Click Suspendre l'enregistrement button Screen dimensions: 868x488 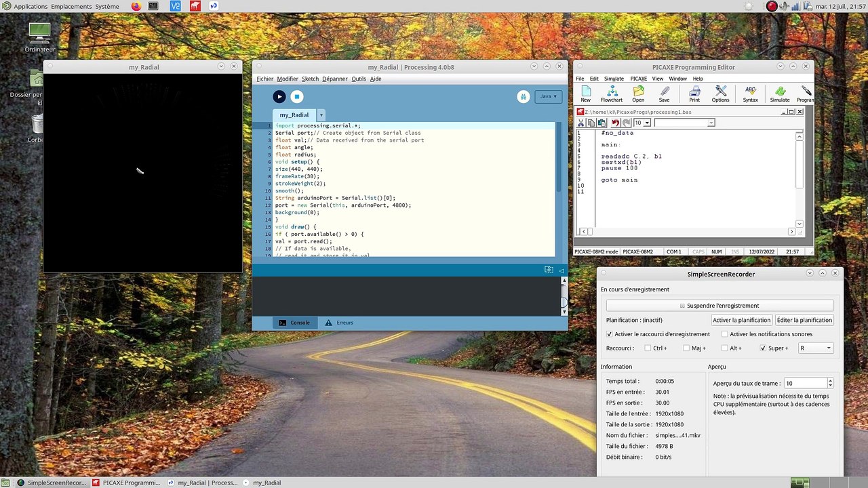(x=720, y=306)
